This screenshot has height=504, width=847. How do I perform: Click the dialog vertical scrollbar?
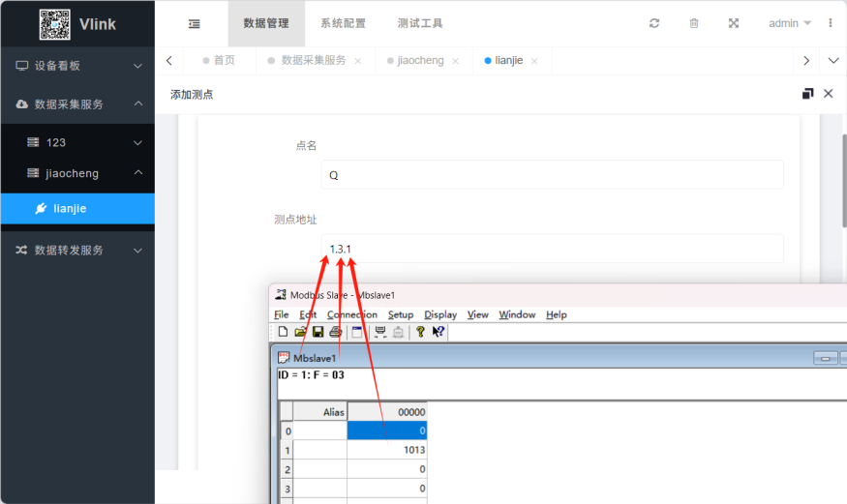[844, 181]
